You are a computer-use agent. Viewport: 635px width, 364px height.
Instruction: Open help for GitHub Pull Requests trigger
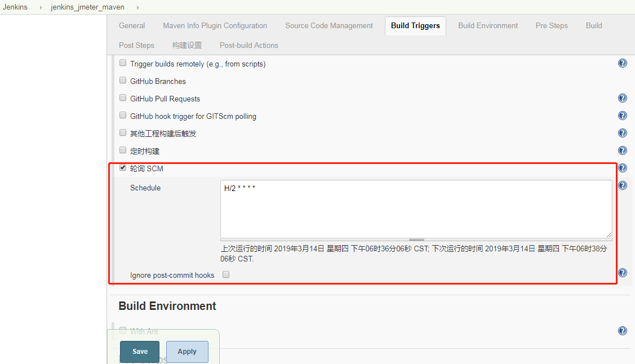point(622,97)
